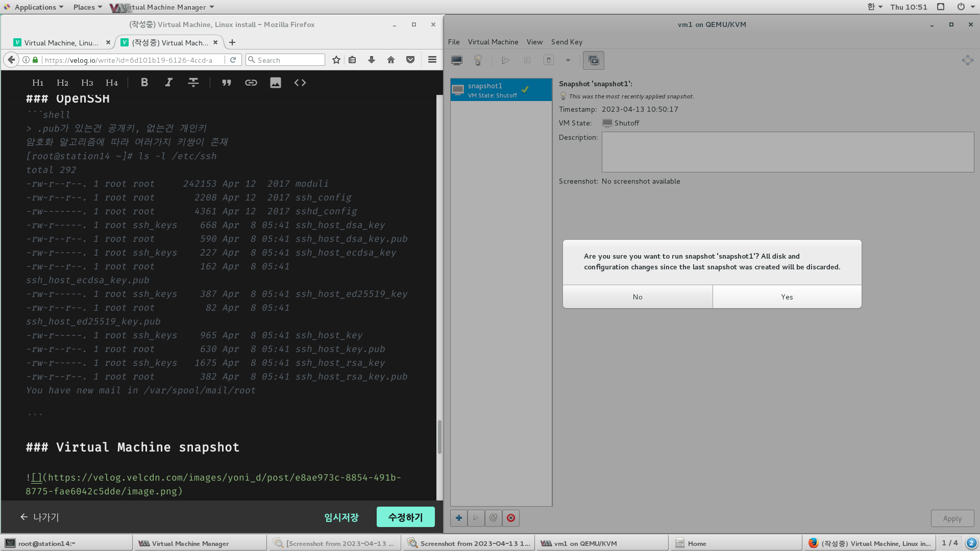Switch to first Virtual Machine, Linux tab
This screenshot has height=551, width=980.
pos(60,43)
